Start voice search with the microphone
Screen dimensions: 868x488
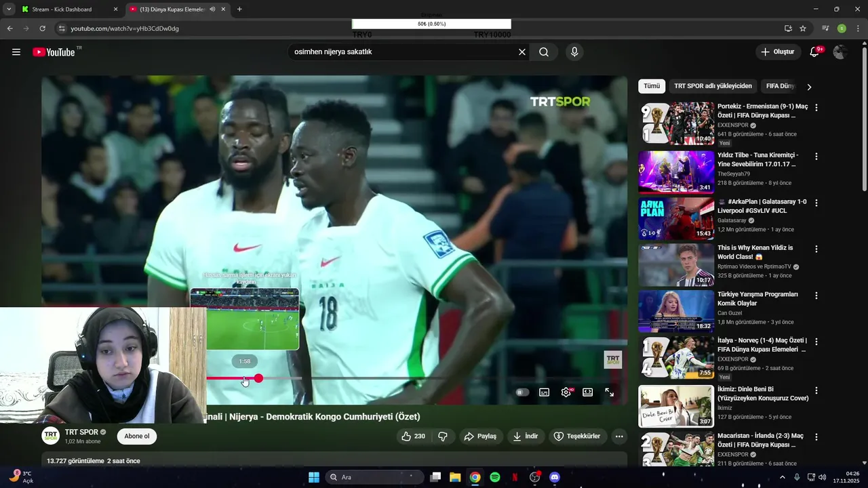coord(574,52)
